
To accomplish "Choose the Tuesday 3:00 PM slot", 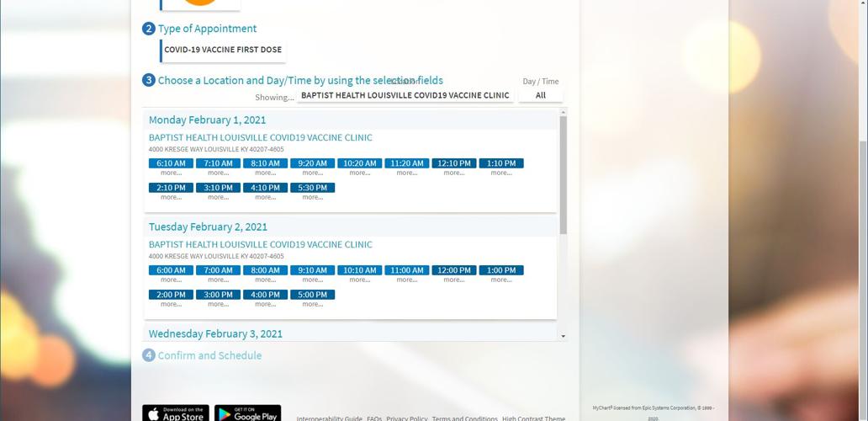I will 218,295.
